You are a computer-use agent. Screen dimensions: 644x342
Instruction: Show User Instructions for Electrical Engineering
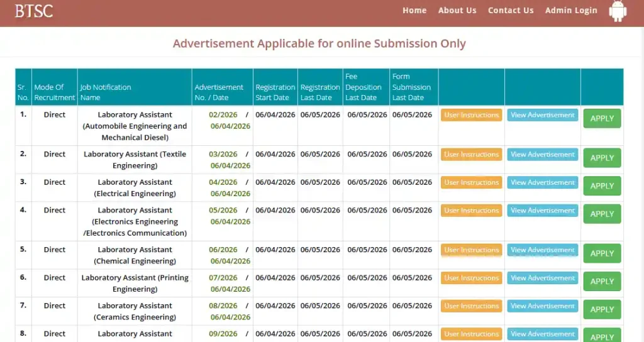tap(471, 183)
